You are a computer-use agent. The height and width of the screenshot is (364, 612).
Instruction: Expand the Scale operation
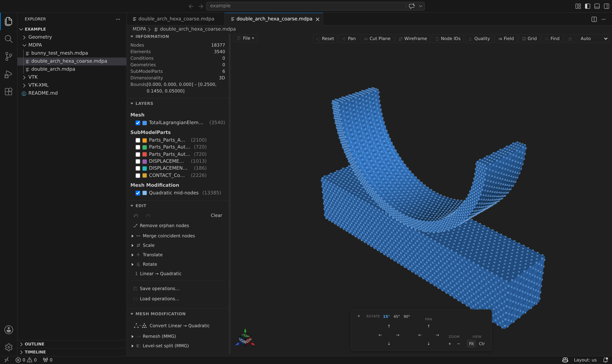point(132,245)
